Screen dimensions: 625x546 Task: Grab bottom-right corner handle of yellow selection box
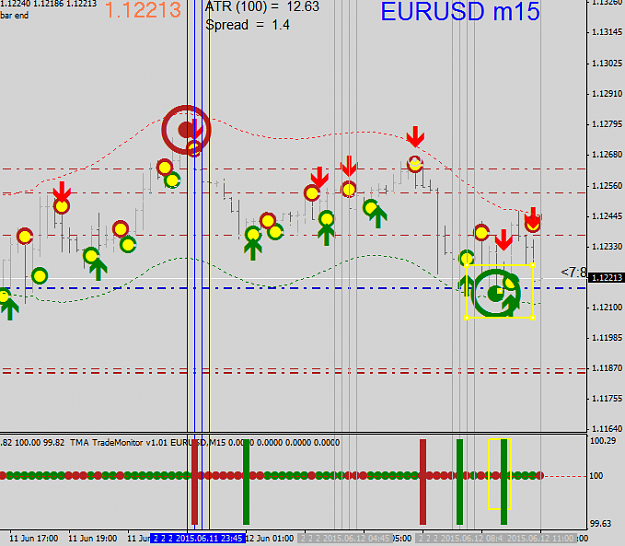point(533,318)
